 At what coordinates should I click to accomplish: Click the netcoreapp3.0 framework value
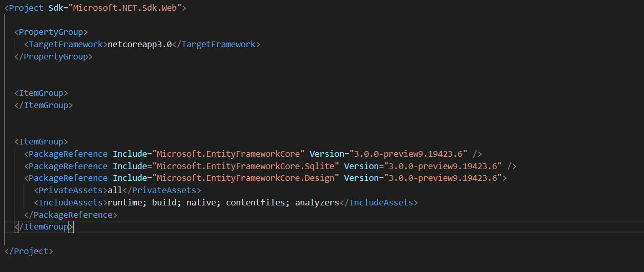pyautogui.click(x=139, y=45)
